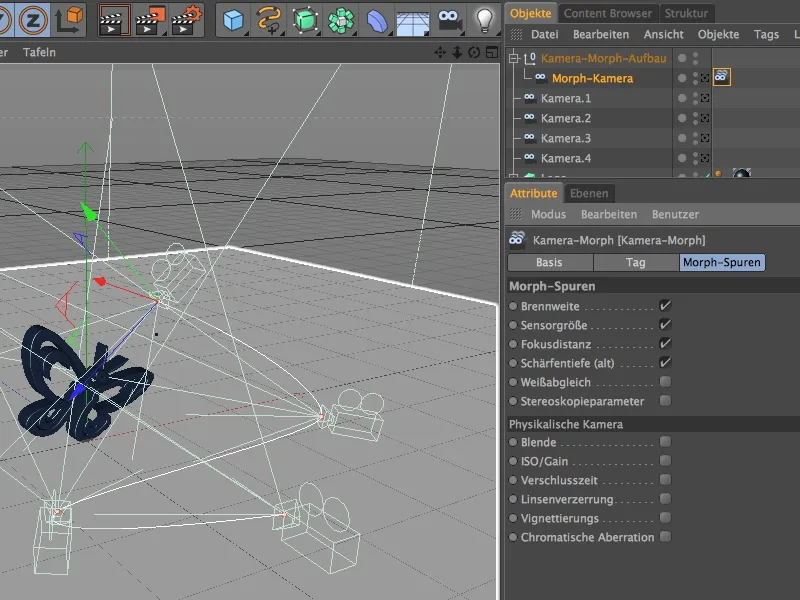
Task: Open the Datei menu
Action: tap(544, 34)
